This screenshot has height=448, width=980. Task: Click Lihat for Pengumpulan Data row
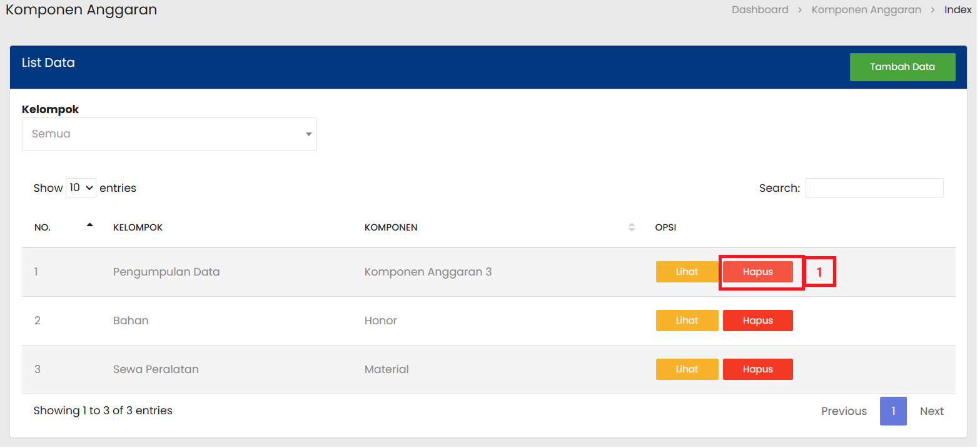click(687, 272)
